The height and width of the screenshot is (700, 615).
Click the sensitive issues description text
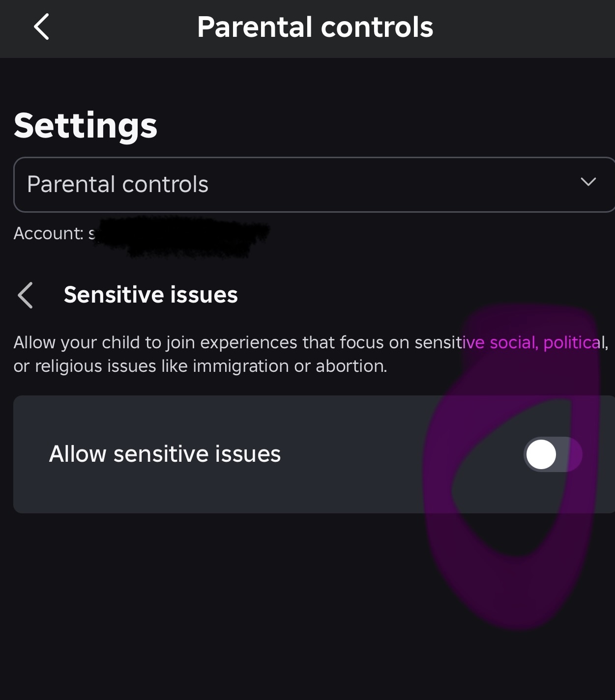[311, 354]
